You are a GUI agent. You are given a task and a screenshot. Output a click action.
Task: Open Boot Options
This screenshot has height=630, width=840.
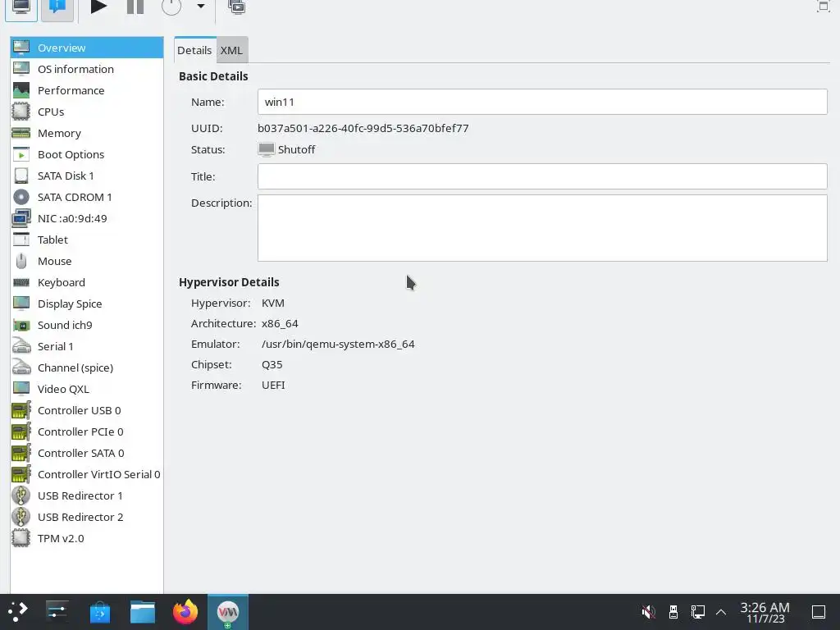click(87, 154)
